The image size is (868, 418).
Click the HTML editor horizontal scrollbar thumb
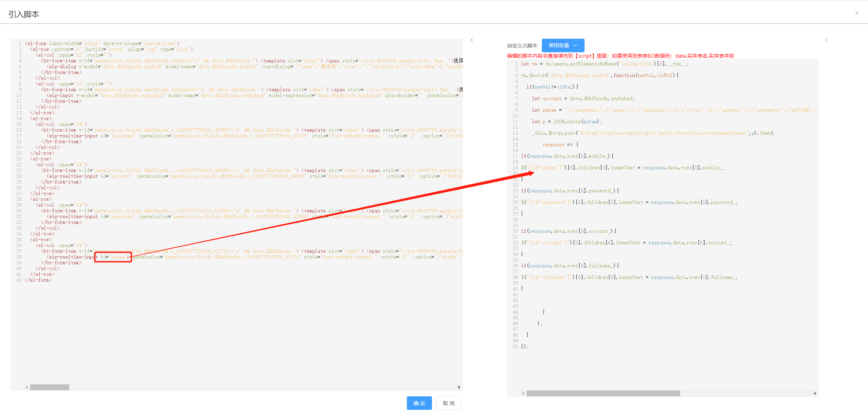point(50,387)
